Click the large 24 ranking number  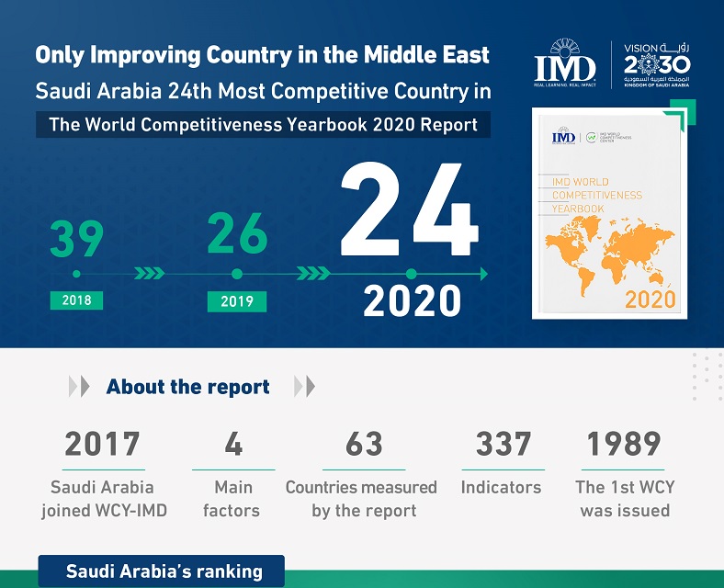tap(410, 209)
